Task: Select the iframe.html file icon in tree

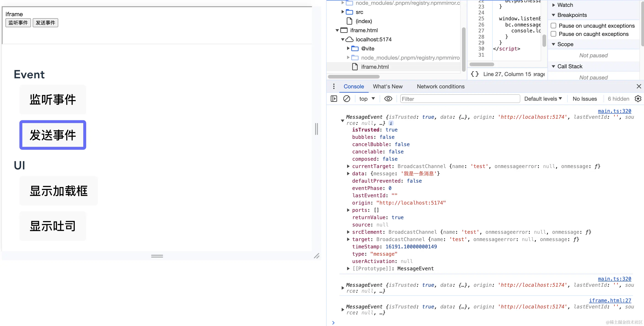Action: (x=355, y=67)
